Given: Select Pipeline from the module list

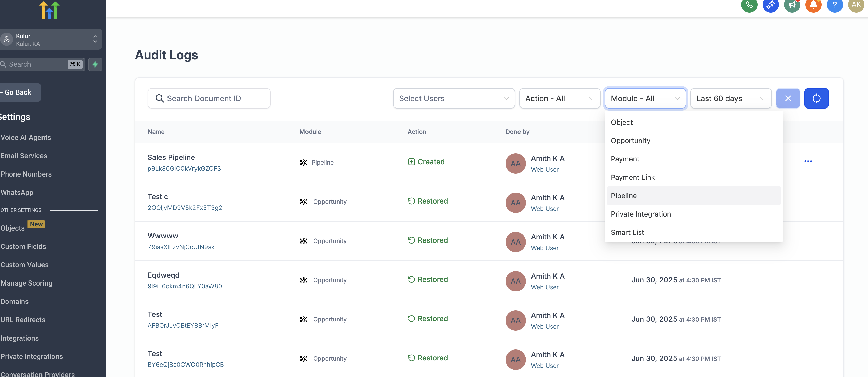Looking at the screenshot, I should pos(624,196).
